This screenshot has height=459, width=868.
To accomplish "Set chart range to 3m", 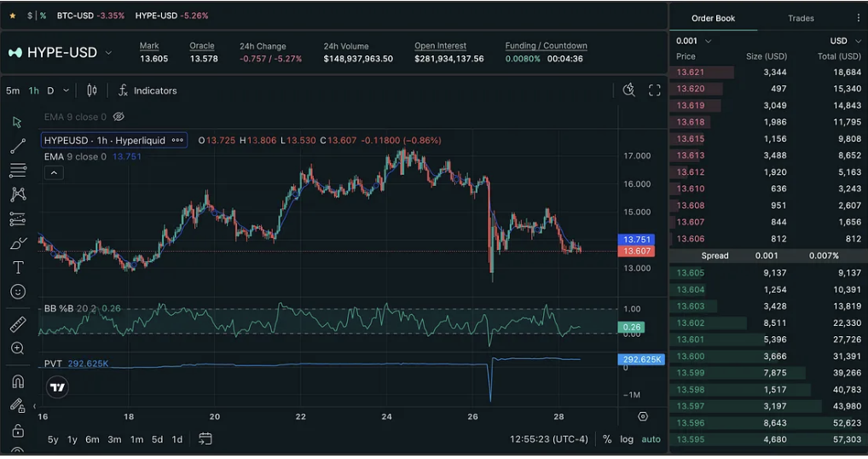I will click(114, 439).
